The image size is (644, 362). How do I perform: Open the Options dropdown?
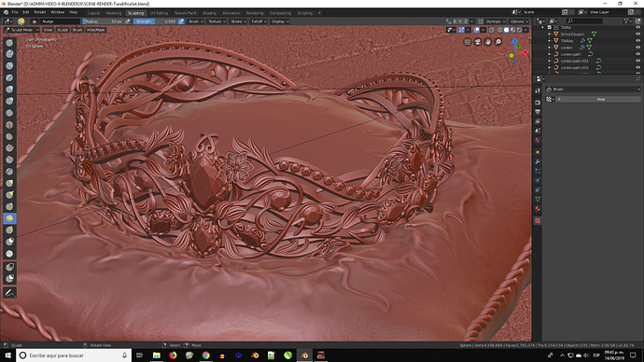(x=519, y=21)
